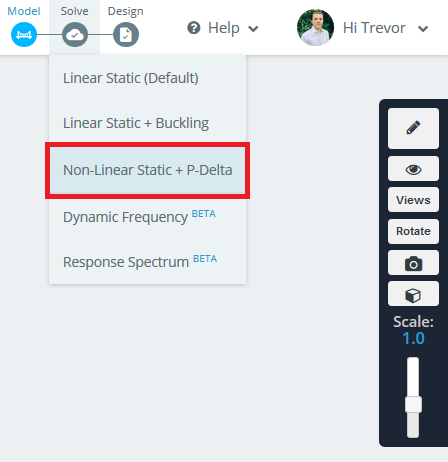Click the Solve cloud icon
The height and width of the screenshot is (462, 448).
coord(75,34)
